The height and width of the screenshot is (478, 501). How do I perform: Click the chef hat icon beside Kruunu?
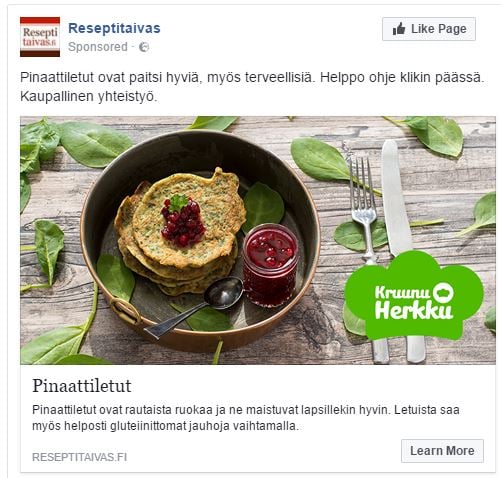click(443, 292)
